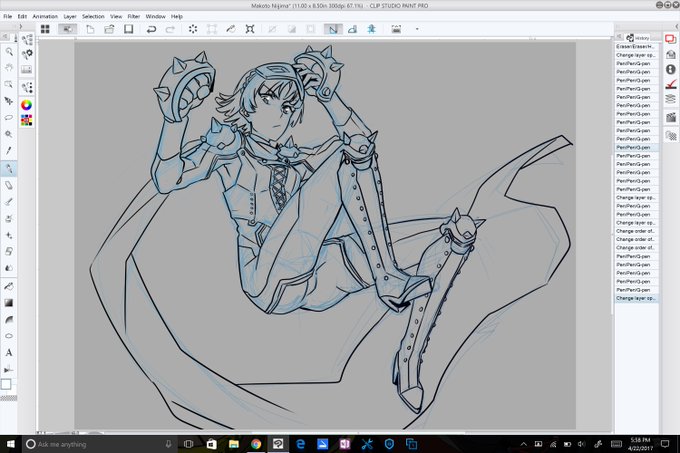Open the View menu
The height and width of the screenshot is (453, 680).
(116, 16)
